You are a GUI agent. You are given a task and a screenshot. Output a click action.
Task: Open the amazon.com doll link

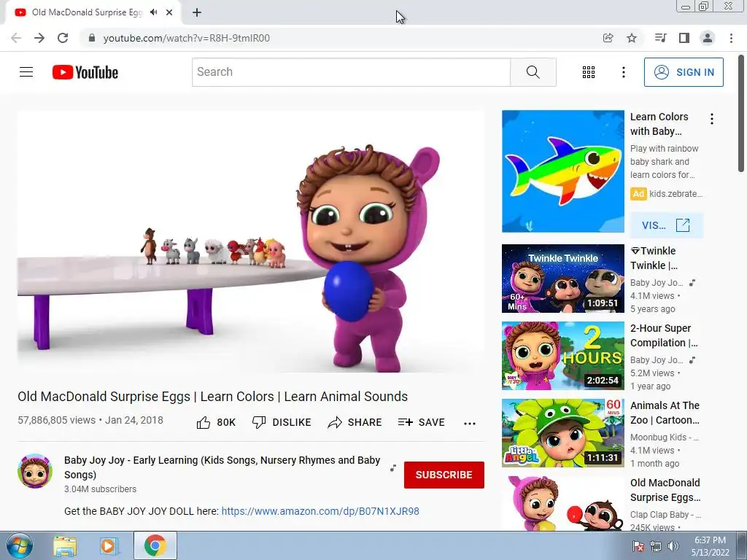(320, 511)
